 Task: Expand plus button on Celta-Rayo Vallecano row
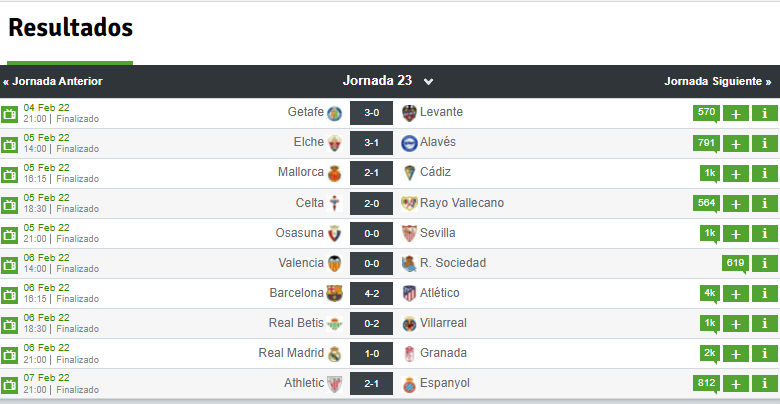click(736, 203)
